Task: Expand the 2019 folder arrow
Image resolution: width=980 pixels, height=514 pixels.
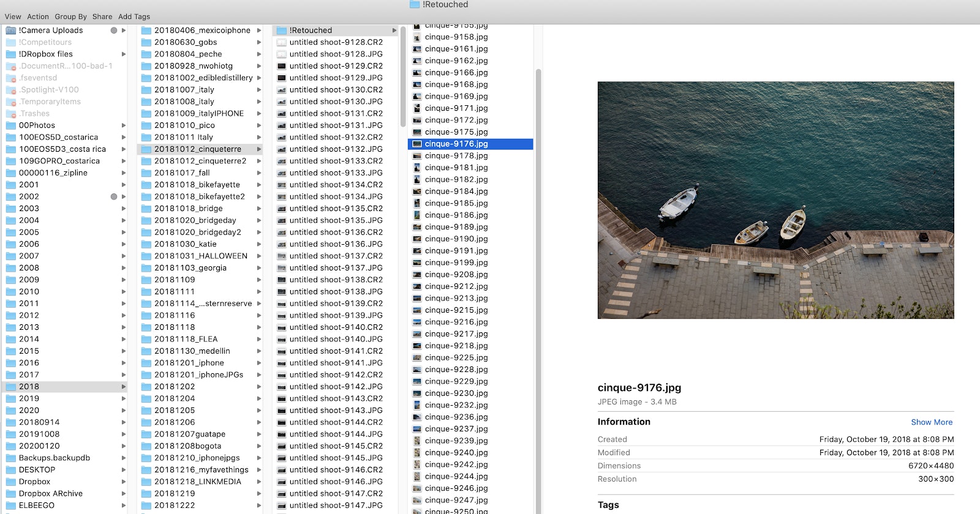Action: click(x=124, y=399)
